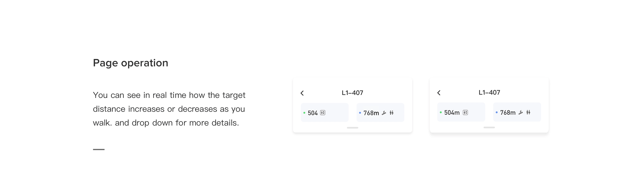644x179 pixels.
Task: Click the elevator icon next to 504
Action: (323, 113)
